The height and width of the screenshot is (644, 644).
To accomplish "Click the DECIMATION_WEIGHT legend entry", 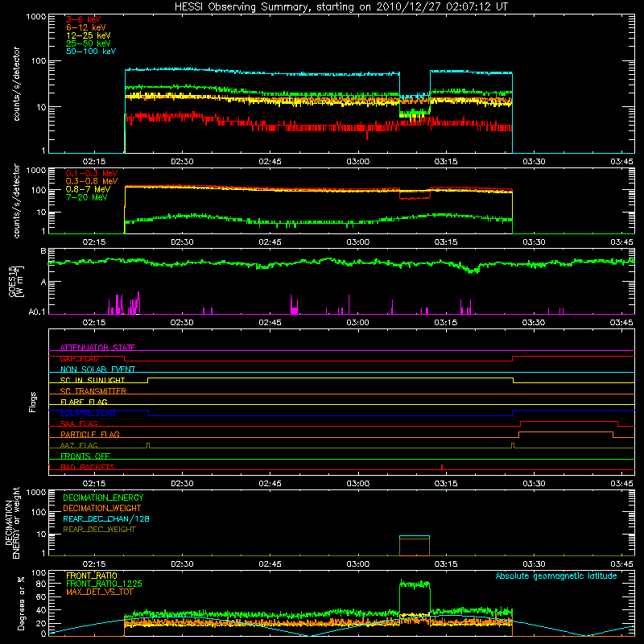I will tap(102, 508).
